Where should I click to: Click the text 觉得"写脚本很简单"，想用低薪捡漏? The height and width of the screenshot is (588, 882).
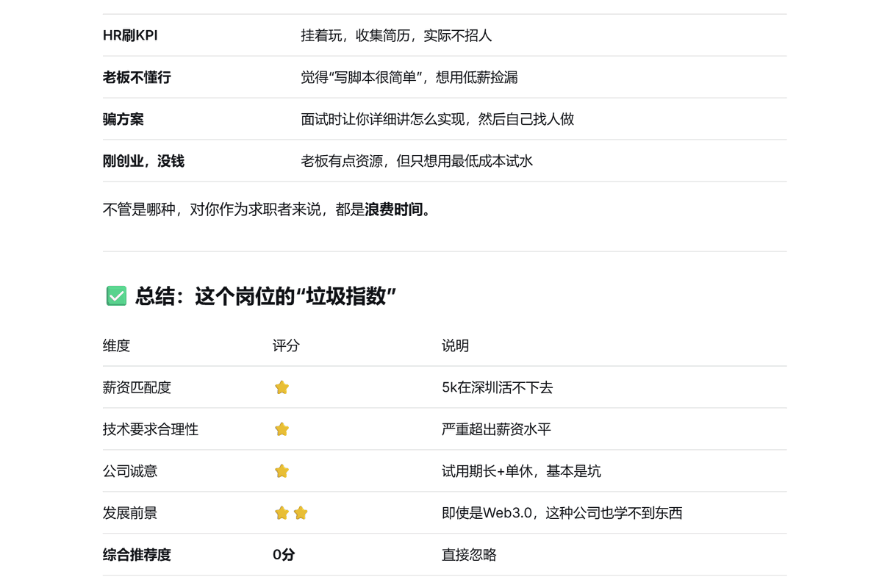[x=409, y=77]
